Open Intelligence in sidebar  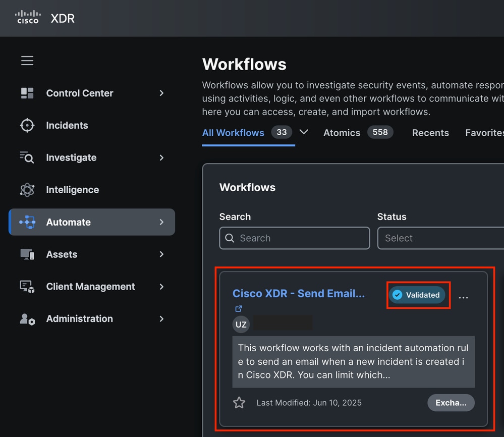(72, 190)
